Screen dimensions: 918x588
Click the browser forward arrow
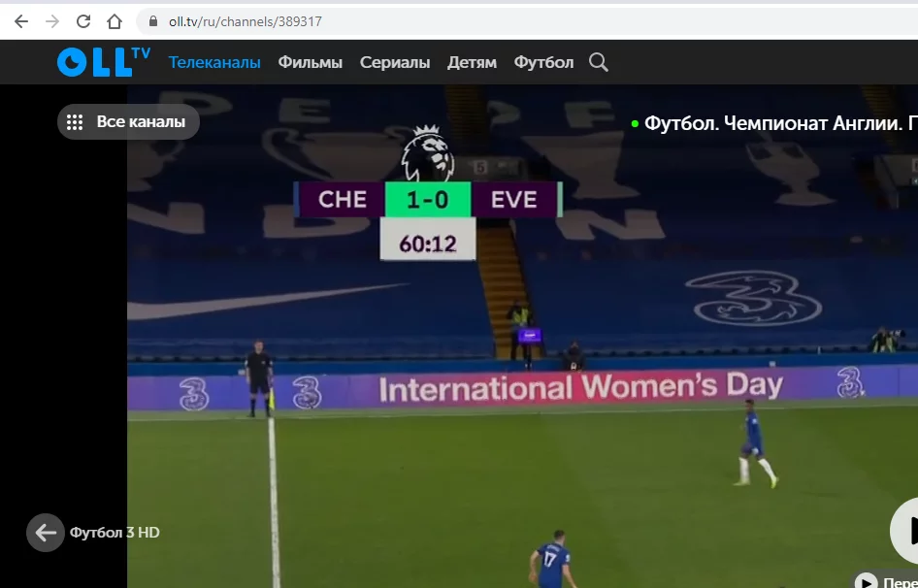(x=52, y=21)
